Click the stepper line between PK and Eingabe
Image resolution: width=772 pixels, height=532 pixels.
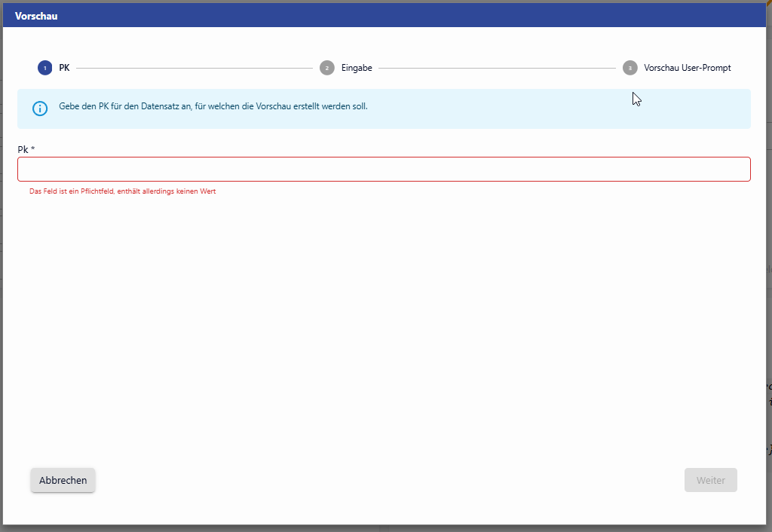click(x=195, y=68)
